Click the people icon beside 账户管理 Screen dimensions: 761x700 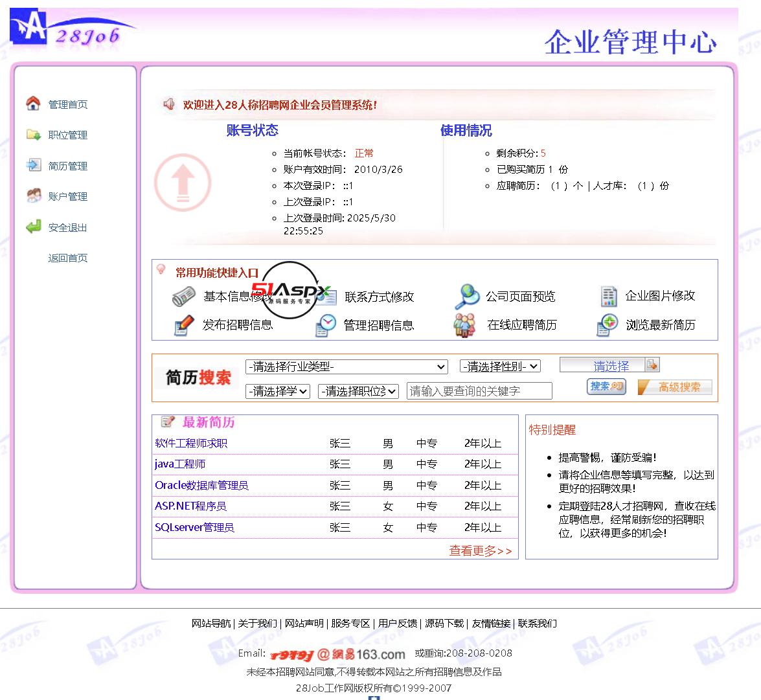pos(33,196)
